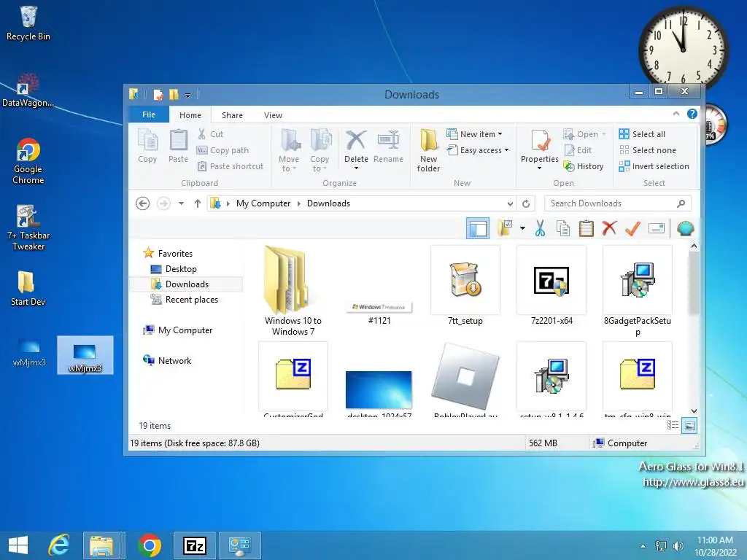Select the 7tt_setup file
The height and width of the screenshot is (560, 747).
465,286
